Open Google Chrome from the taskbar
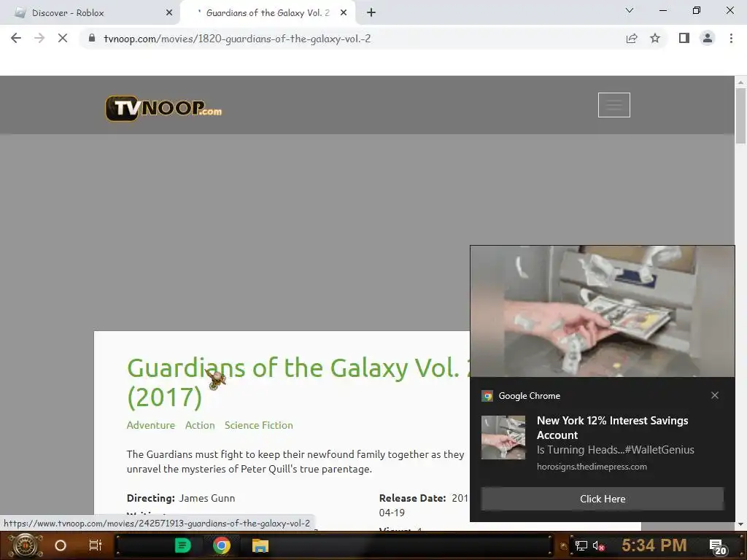The width and height of the screenshot is (747, 560). click(222, 545)
